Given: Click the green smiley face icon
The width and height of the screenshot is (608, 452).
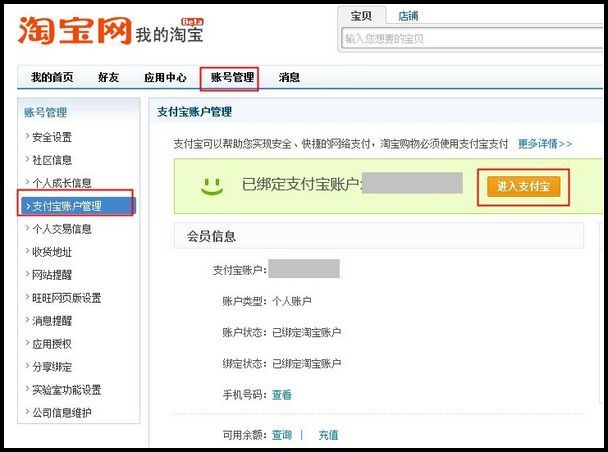Looking at the screenshot, I should click(210, 185).
